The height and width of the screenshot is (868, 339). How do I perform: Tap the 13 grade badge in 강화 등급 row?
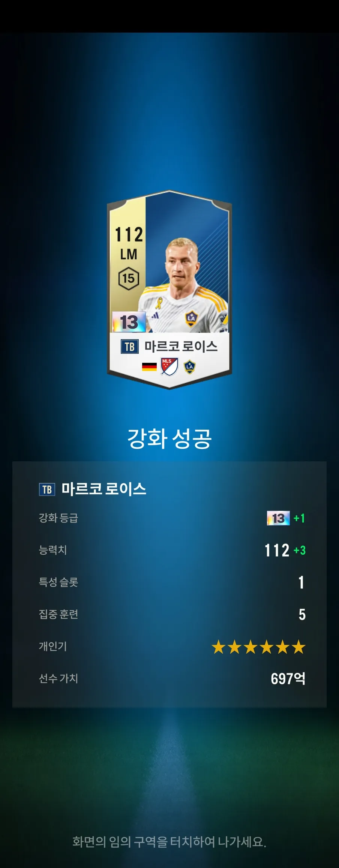278,518
